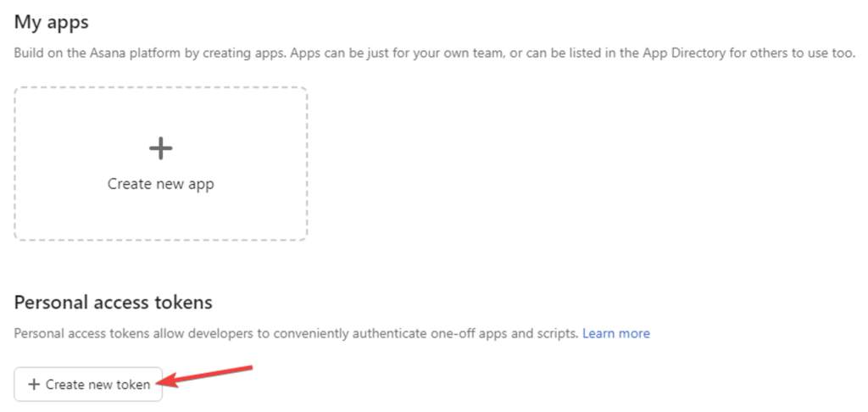Open the Learn more link

[616, 333]
